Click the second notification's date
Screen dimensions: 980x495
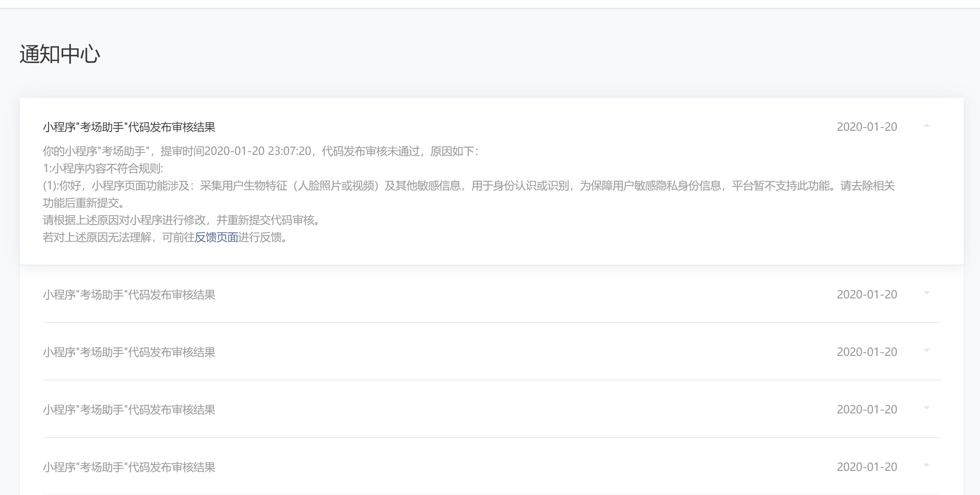pyautogui.click(x=867, y=295)
